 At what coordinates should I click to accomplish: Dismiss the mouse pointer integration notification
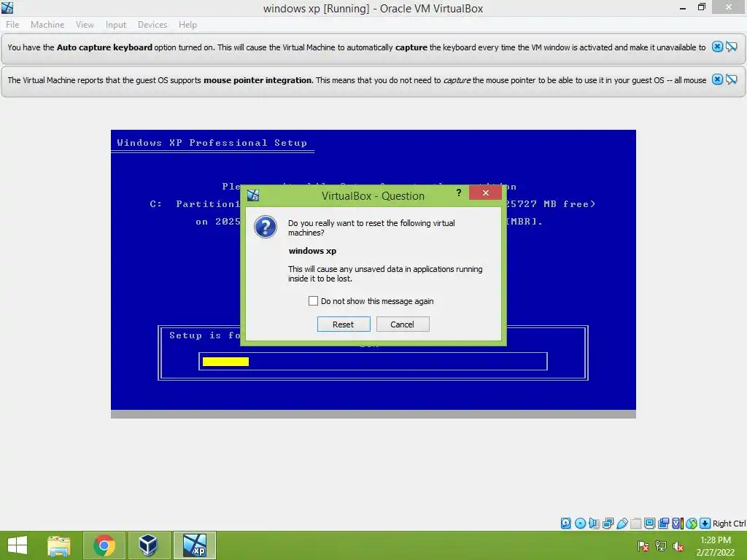click(717, 79)
